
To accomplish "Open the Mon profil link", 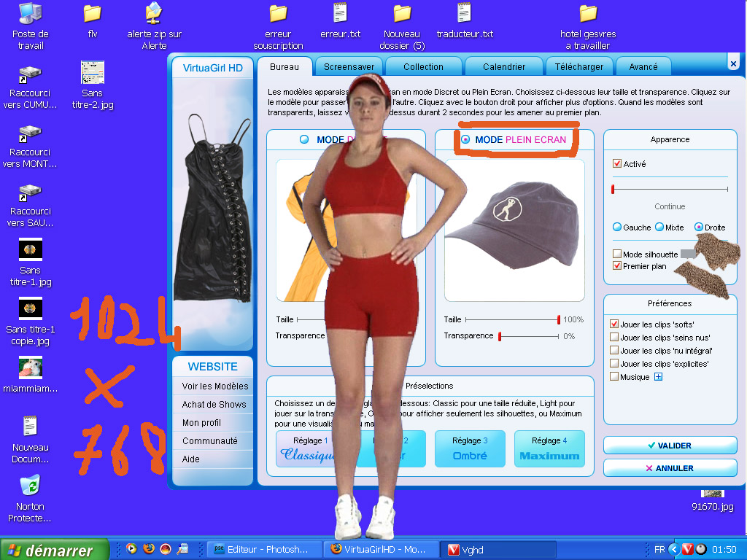I will click(x=201, y=423).
